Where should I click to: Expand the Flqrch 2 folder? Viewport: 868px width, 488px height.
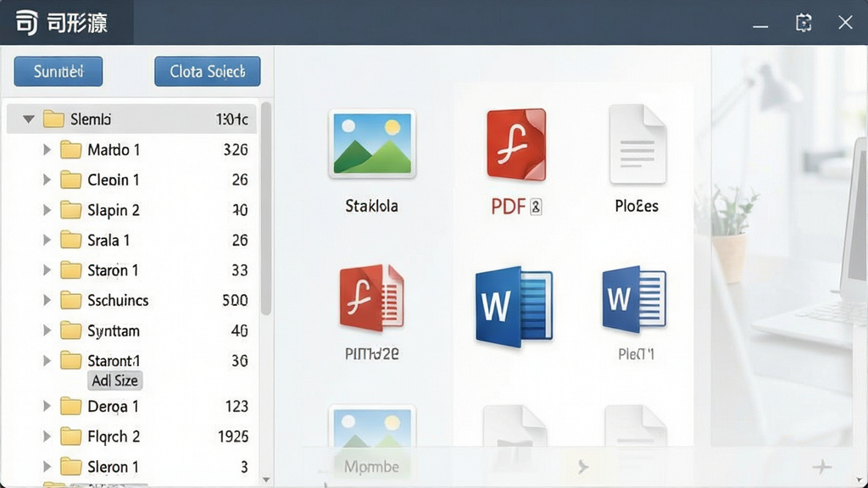tap(47, 436)
